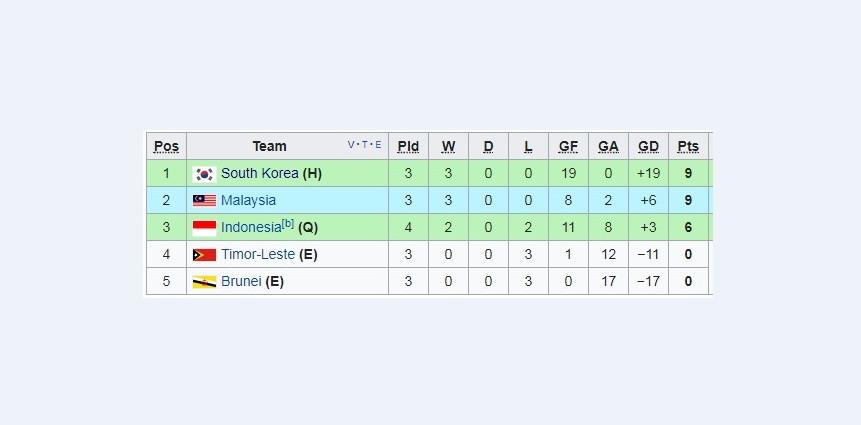
Task: Click the E (edit) template link
Action: pos(378,145)
